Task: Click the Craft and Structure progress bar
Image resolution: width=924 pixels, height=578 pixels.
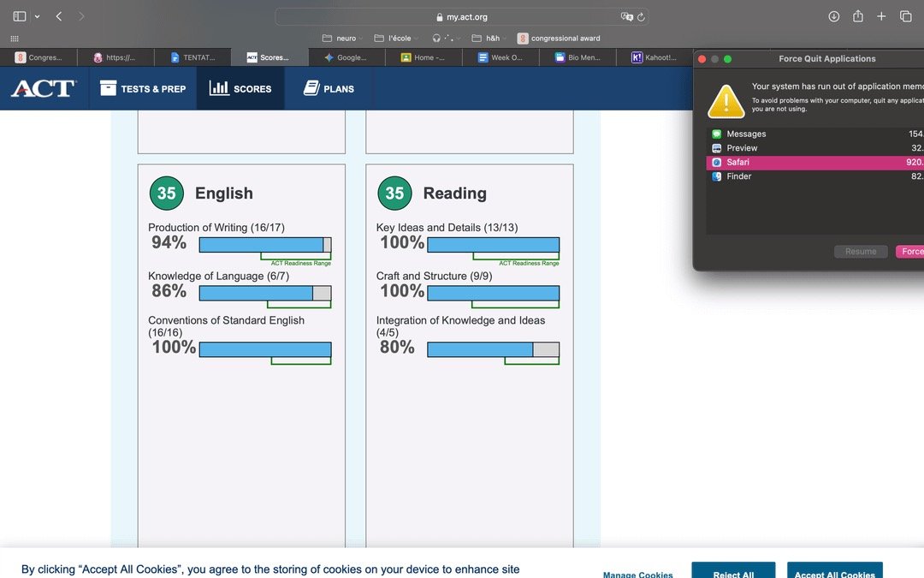Action: [494, 293]
